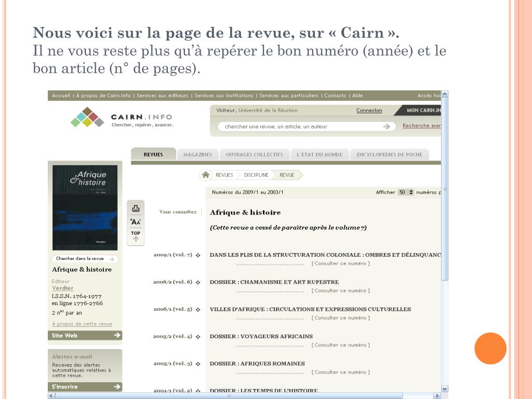Screen dimensions: 532x399
Task: Open the OUVRAGES COLLECTIFS tab
Action: point(255,154)
